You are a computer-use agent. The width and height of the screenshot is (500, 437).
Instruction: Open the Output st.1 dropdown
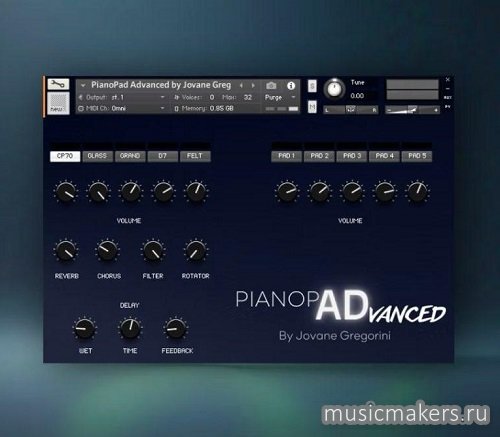click(x=122, y=97)
